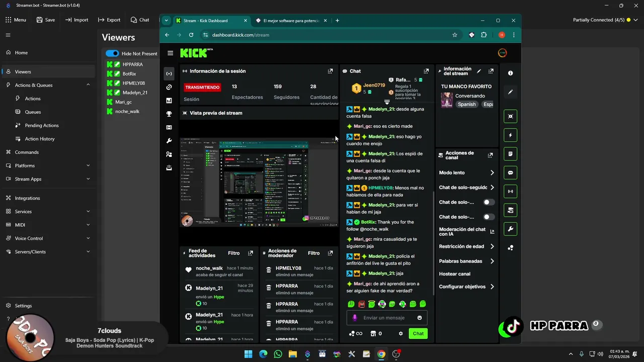The image size is (644, 362).
Task: Open Chat in Streamer.bot toolbar
Action: click(x=140, y=20)
